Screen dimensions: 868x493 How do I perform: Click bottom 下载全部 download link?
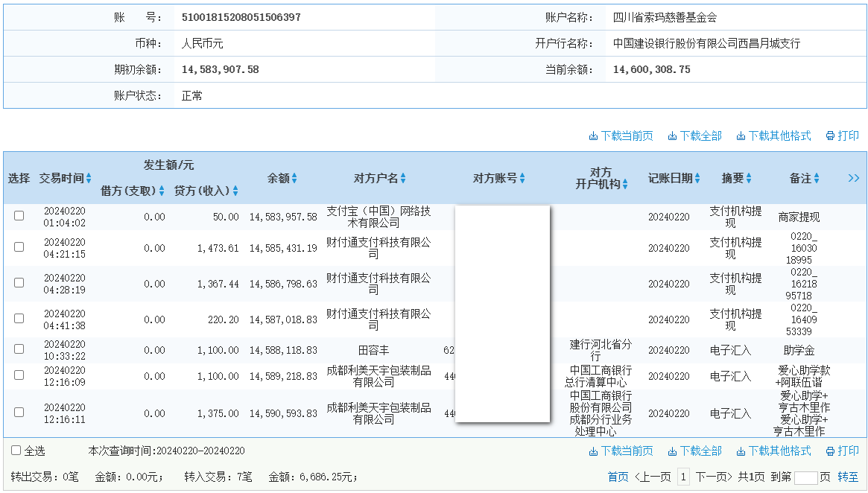[694, 451]
